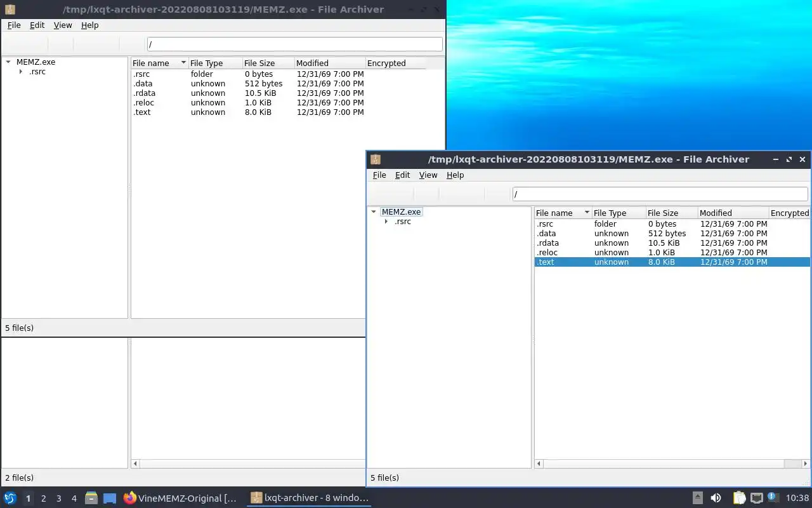Click the front File Archiver title bar icon

pos(376,159)
